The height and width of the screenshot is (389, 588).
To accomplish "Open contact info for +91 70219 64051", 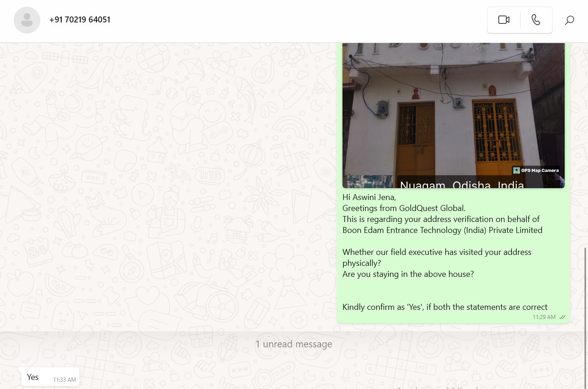I will point(80,20).
